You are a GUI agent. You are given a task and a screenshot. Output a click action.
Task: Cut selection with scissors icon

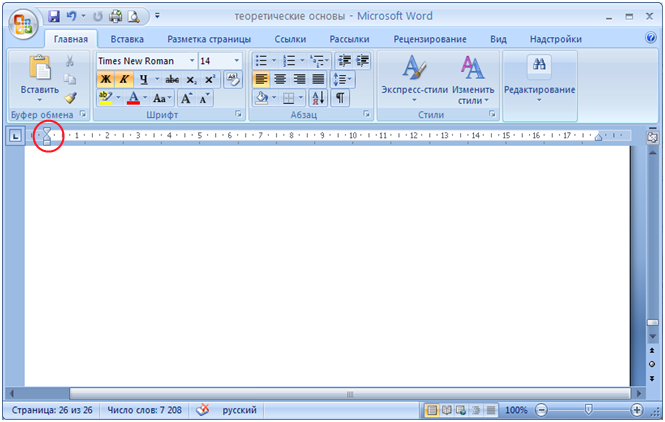(x=70, y=61)
